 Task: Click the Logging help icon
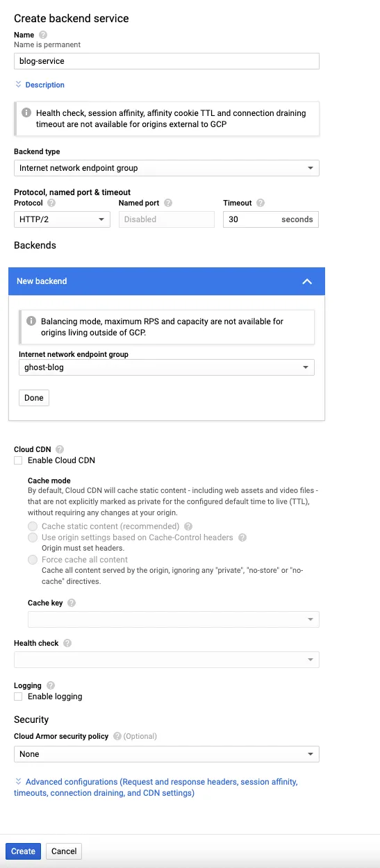point(51,685)
